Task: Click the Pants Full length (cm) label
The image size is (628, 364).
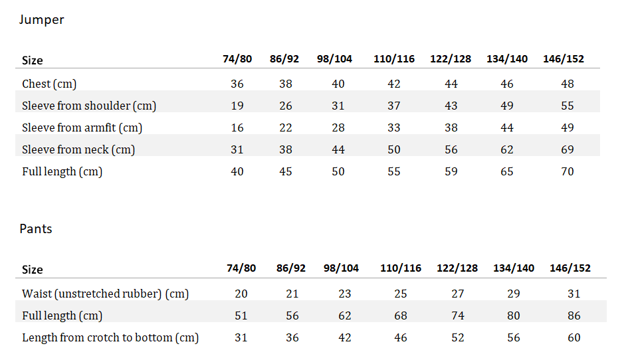Action: coord(62,316)
